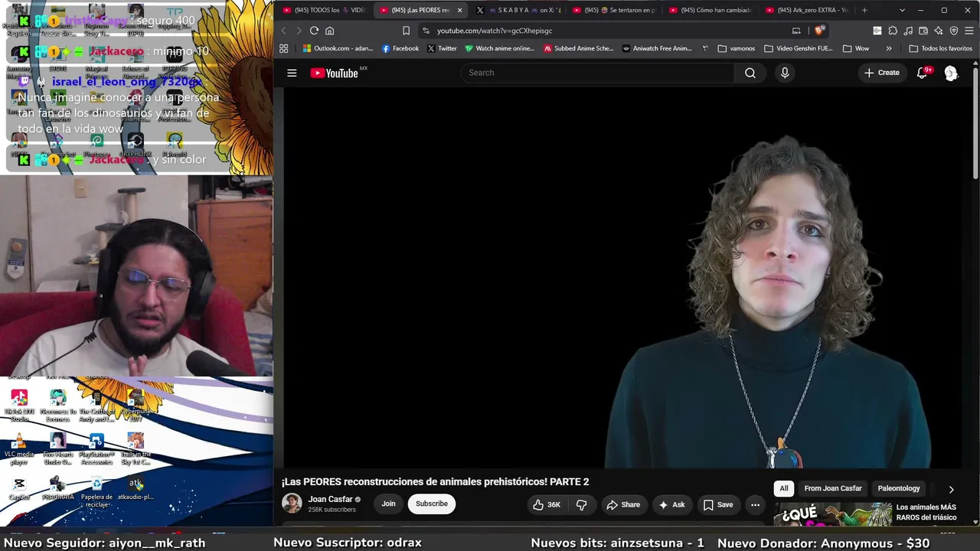Click the Ask button under the video
980x551 pixels.
pyautogui.click(x=671, y=504)
